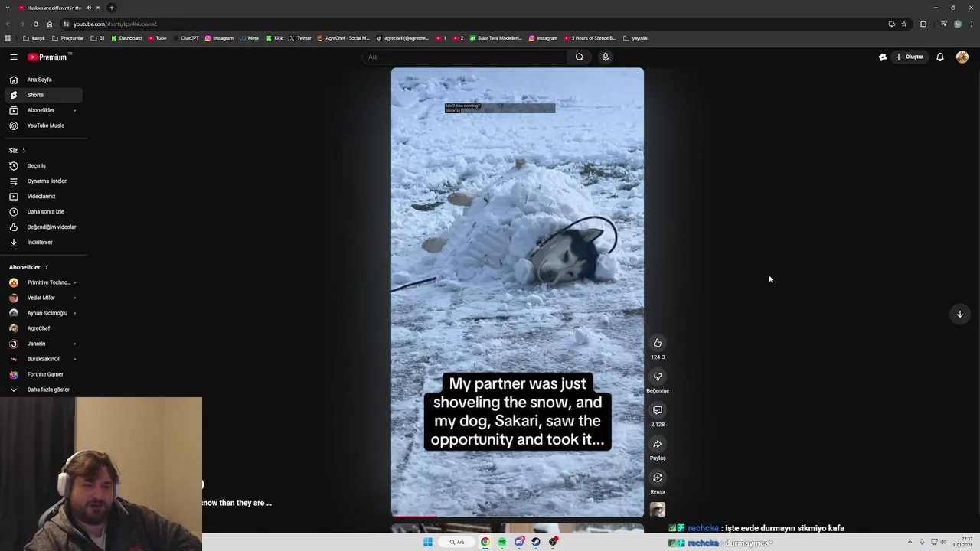Open Abonelikler in the sidebar

43,110
